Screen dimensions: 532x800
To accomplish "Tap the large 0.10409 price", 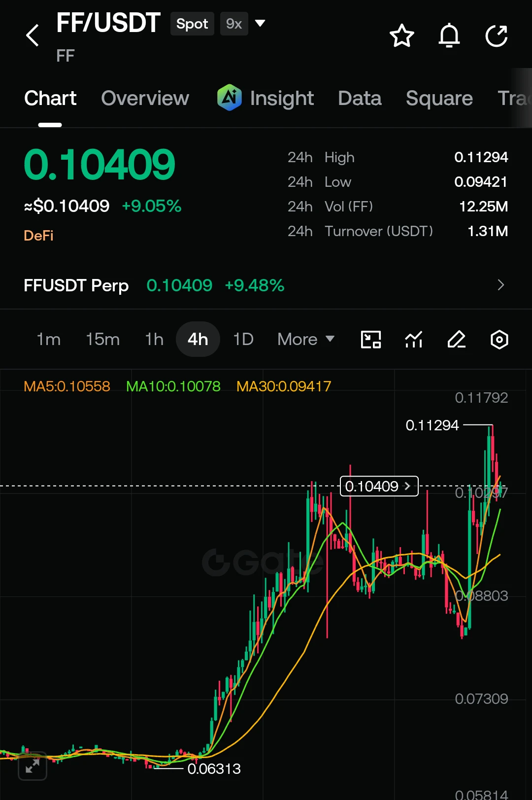I will click(100, 164).
